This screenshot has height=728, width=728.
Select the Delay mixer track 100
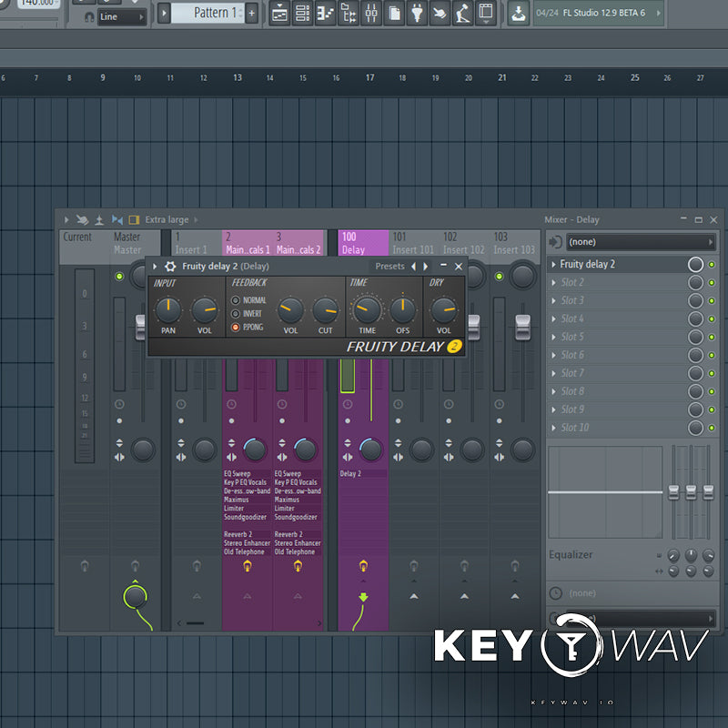pos(362,243)
